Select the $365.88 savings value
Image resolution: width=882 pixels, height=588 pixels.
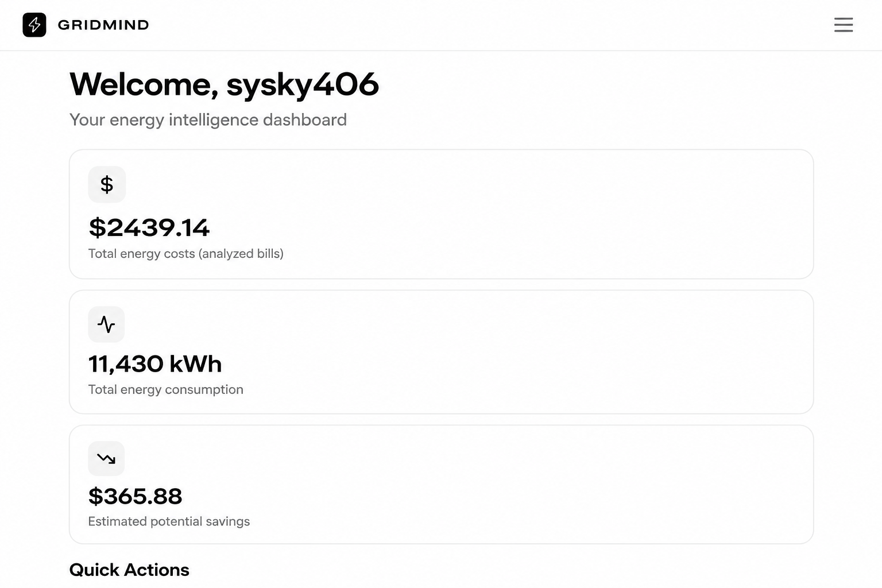pyautogui.click(x=136, y=496)
